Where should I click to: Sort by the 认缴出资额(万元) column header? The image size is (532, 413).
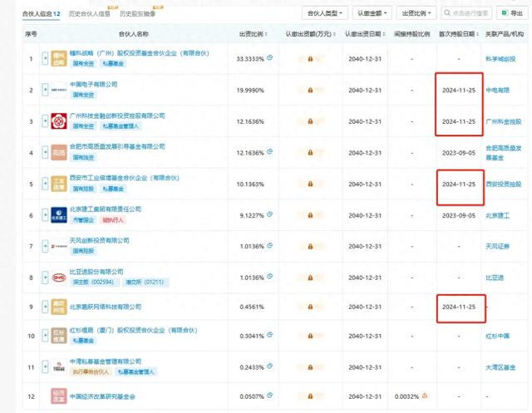pos(310,34)
